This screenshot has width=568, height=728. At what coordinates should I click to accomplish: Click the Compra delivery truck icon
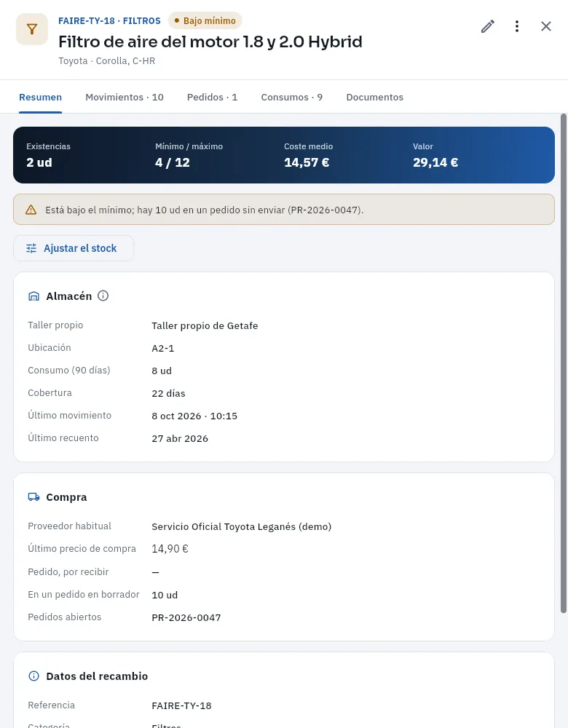pos(34,496)
